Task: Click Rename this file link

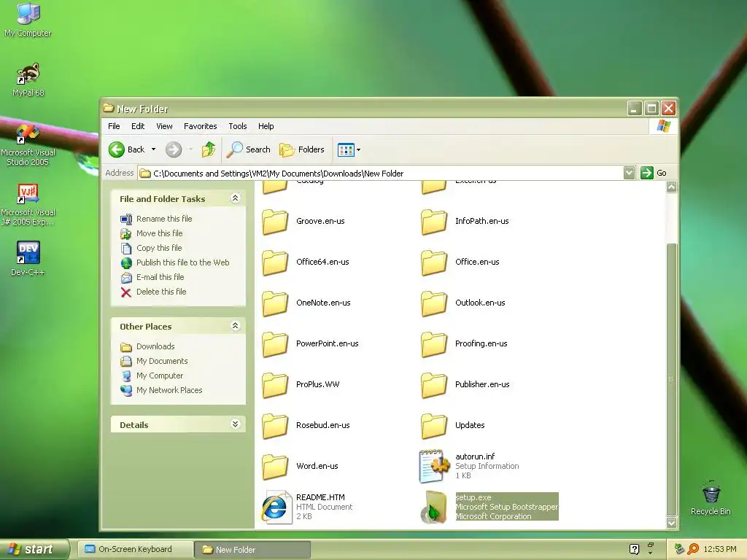Action: click(164, 219)
